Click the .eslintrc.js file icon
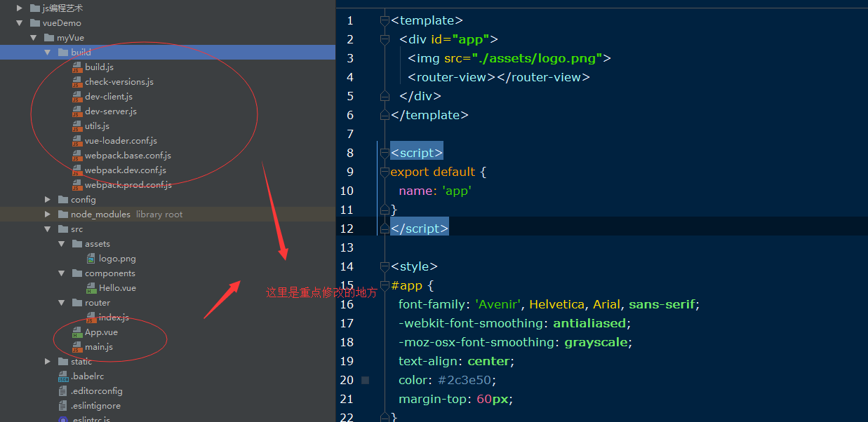Screen dimensions: 868x422 point(63,419)
